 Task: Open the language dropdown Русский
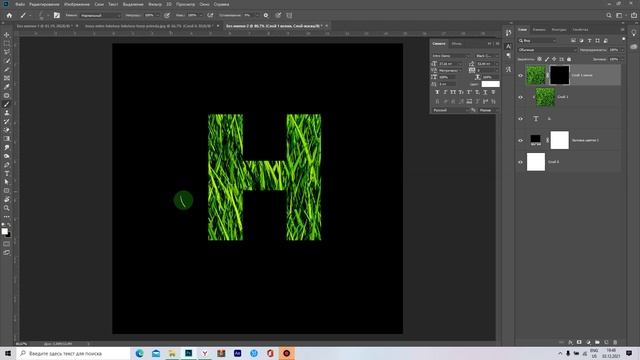point(451,110)
